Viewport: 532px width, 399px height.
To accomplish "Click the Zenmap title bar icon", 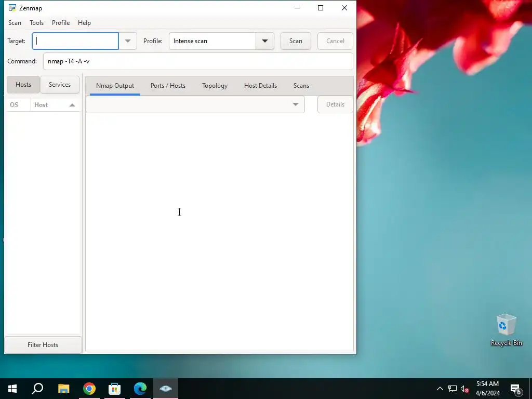I will pos(12,8).
